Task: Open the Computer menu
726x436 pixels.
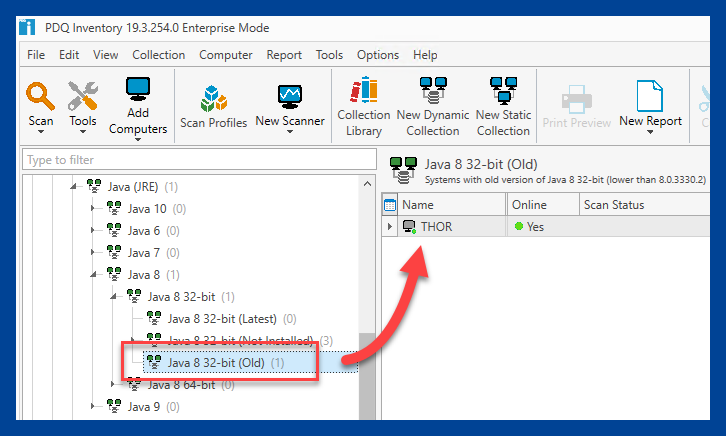Action: (x=225, y=55)
